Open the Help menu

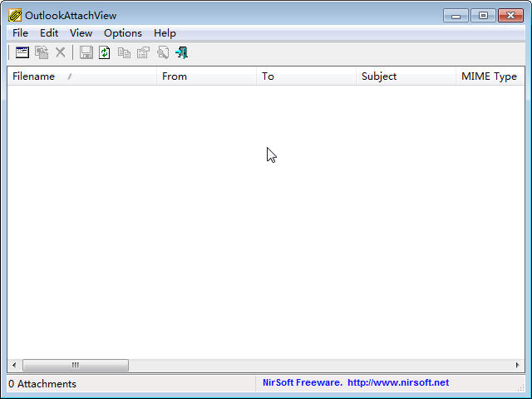click(x=165, y=33)
